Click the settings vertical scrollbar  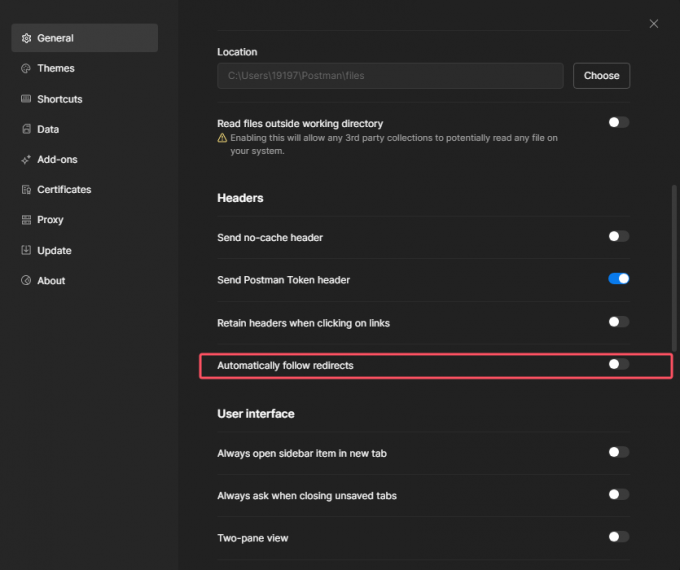(674, 268)
